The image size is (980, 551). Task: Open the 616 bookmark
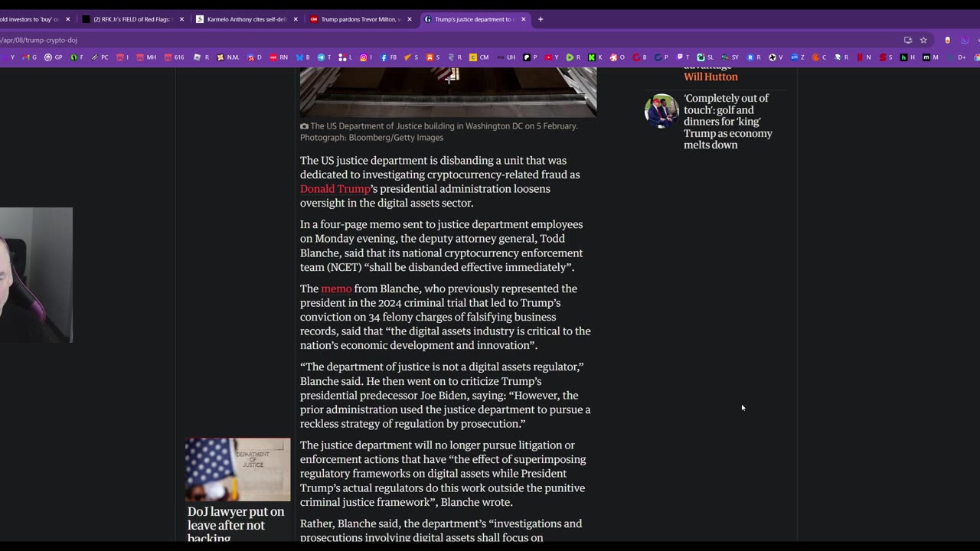click(175, 57)
